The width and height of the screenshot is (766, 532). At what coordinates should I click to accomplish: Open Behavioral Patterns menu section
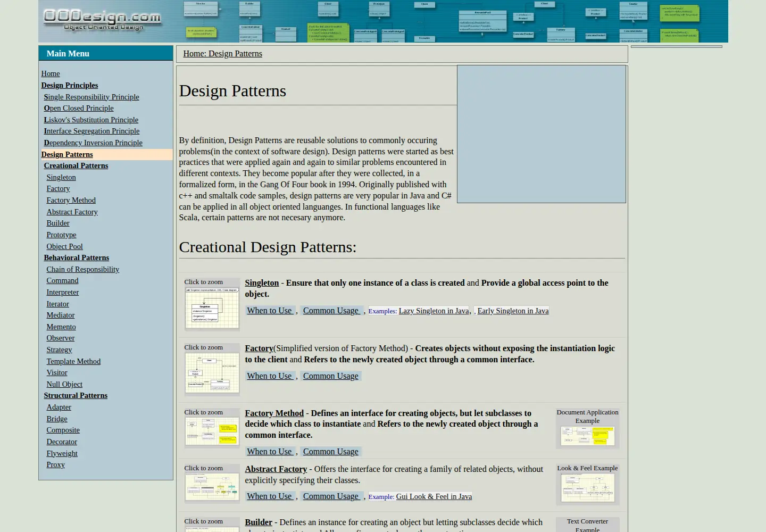click(77, 257)
